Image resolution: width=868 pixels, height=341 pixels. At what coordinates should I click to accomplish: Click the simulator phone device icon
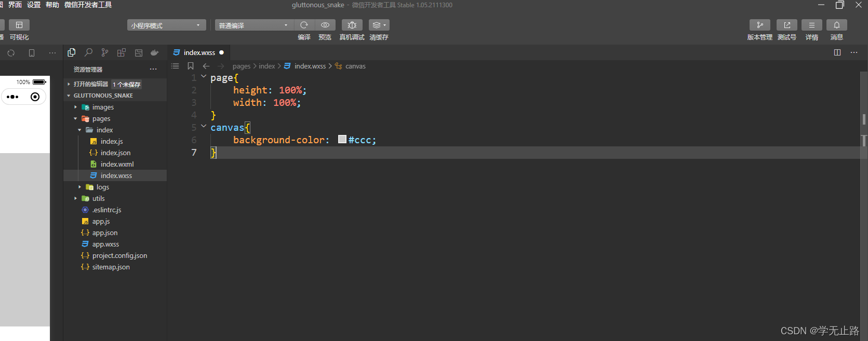pyautogui.click(x=32, y=53)
